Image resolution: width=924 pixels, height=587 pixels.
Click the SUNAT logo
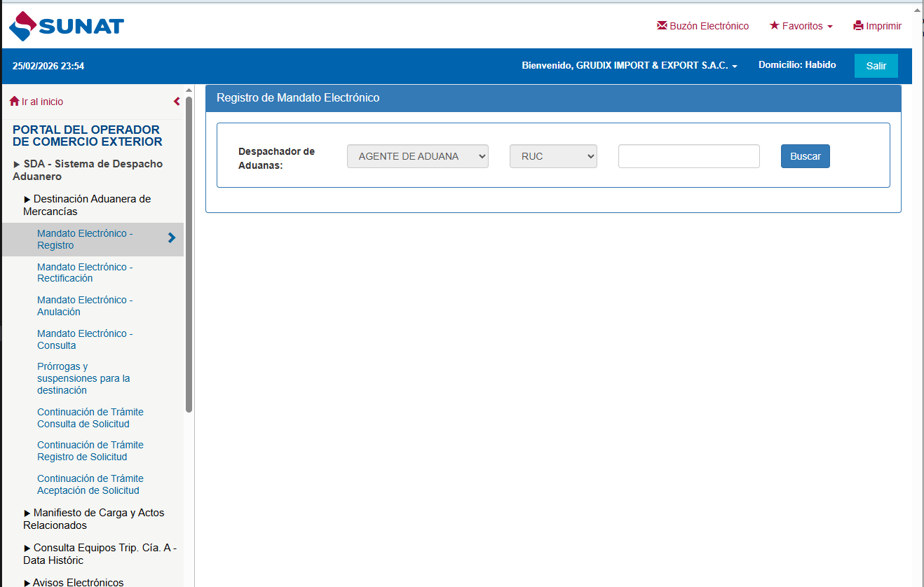[x=67, y=27]
